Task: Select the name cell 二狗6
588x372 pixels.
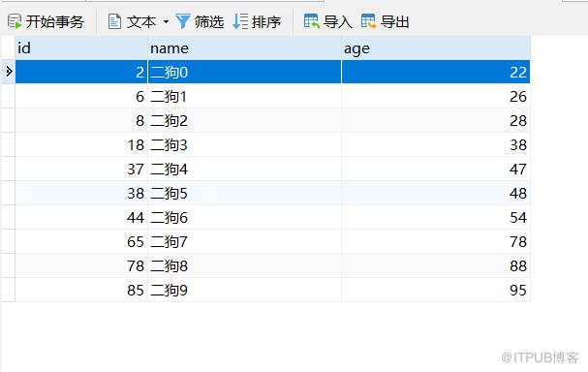Action: click(x=245, y=217)
